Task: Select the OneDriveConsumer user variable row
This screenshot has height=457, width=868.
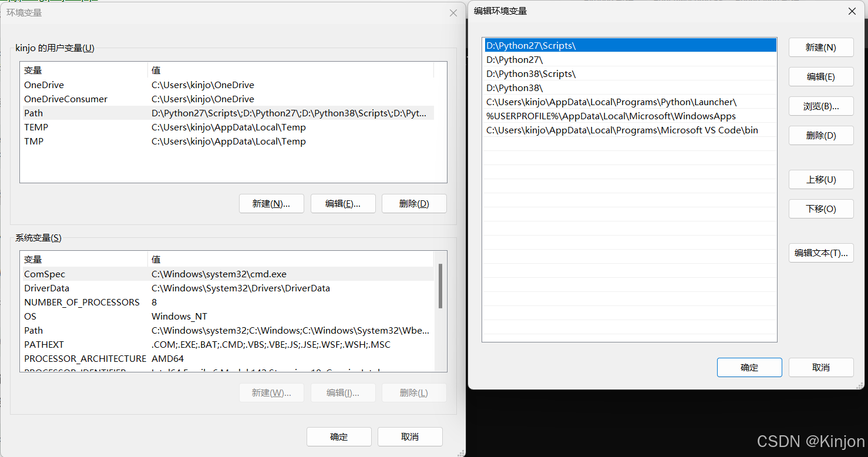Action: point(227,99)
